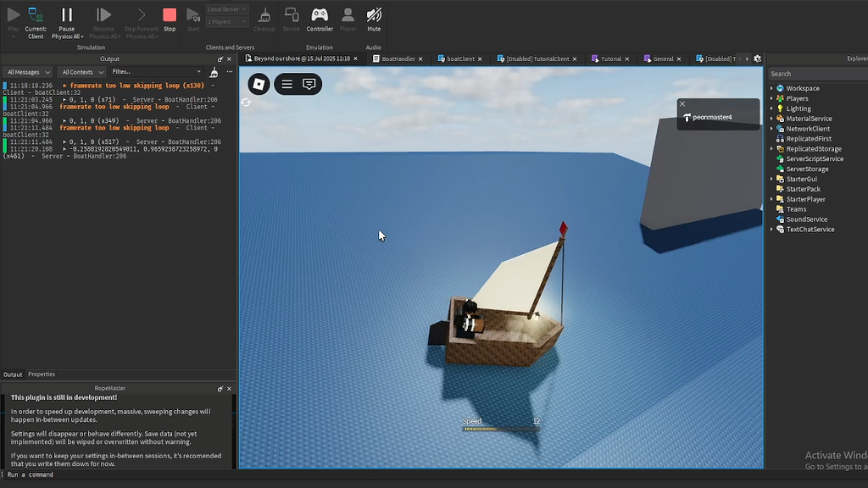Open the Properties tab
This screenshot has width=868, height=488.
click(x=41, y=374)
